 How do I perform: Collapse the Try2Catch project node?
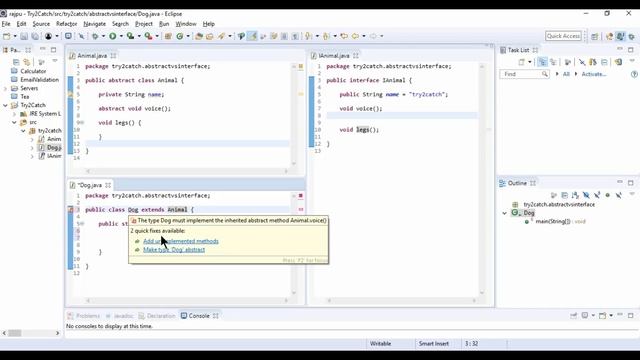point(5,105)
